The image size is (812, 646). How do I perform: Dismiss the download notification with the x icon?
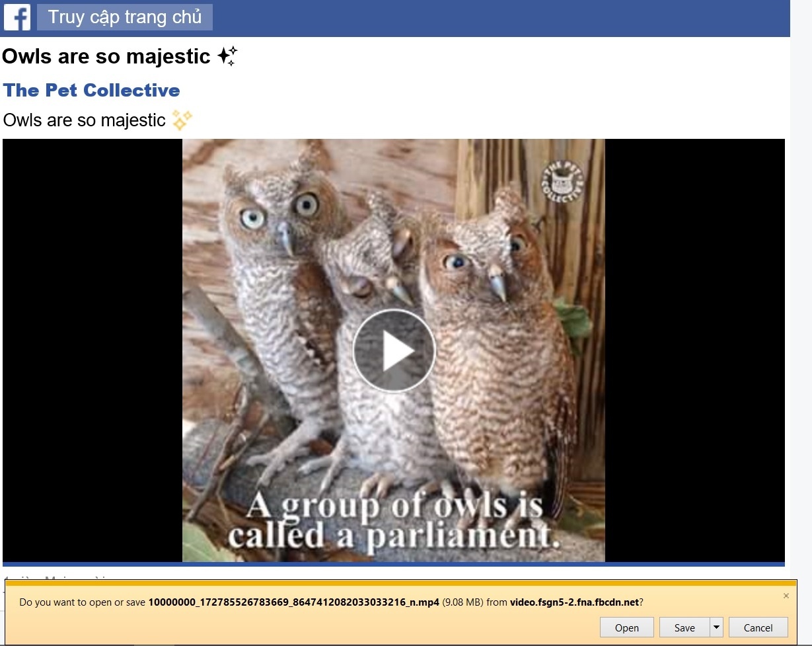[x=786, y=595]
